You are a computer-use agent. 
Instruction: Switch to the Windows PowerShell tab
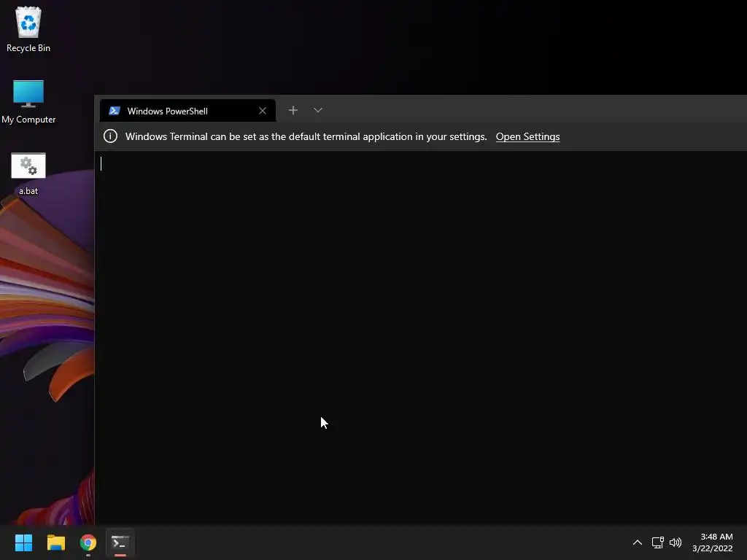(x=187, y=111)
